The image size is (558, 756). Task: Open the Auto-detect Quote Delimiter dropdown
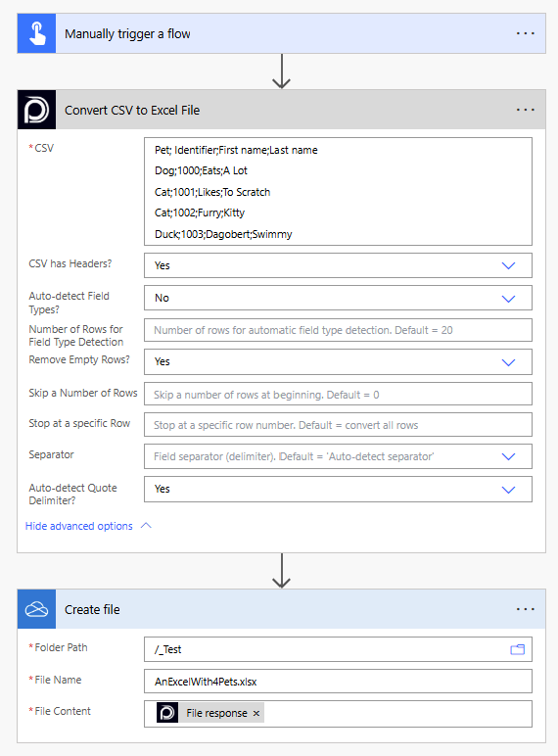508,490
